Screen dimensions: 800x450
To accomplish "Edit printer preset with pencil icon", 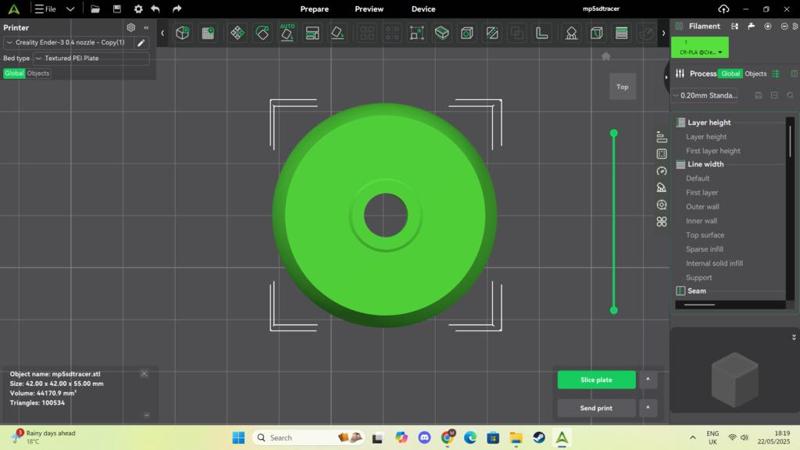I will click(141, 43).
